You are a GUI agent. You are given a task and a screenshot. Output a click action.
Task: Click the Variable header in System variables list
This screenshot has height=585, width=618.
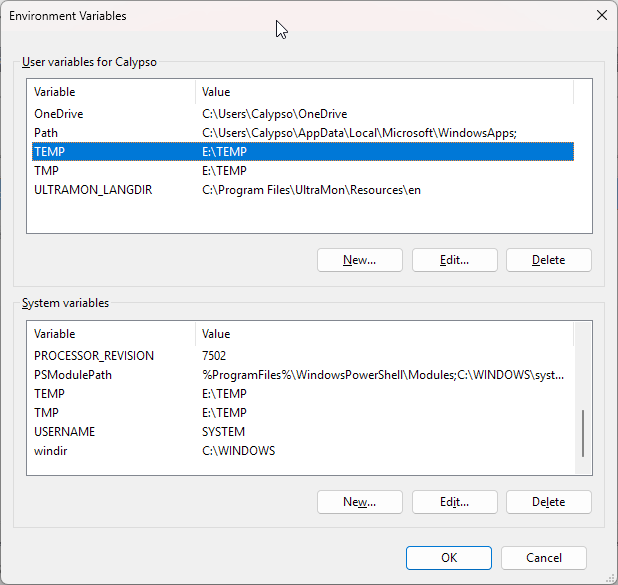click(111, 334)
